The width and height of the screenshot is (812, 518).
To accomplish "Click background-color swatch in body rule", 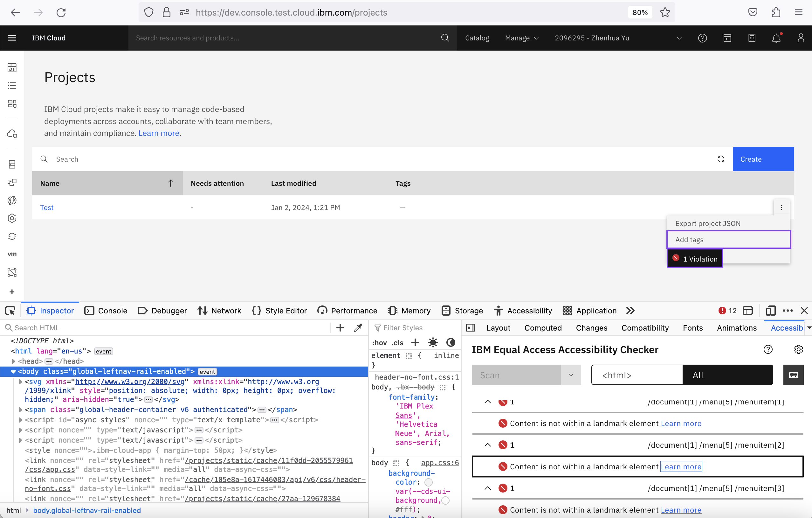I will (x=428, y=482).
